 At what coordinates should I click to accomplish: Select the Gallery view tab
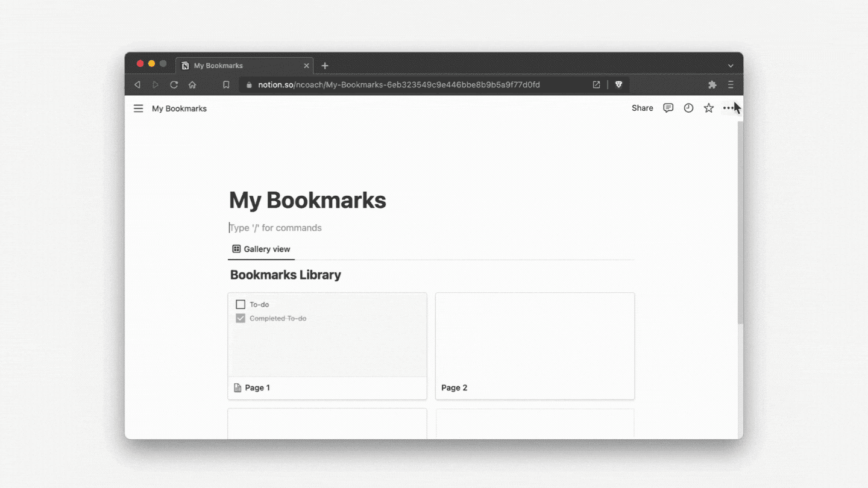[261, 249]
